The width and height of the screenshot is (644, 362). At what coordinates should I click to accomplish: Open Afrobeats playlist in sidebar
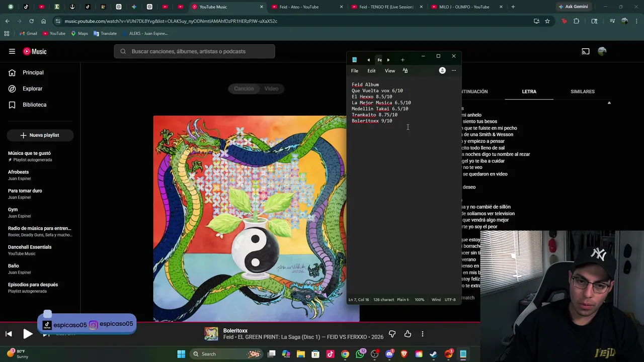pos(19,175)
